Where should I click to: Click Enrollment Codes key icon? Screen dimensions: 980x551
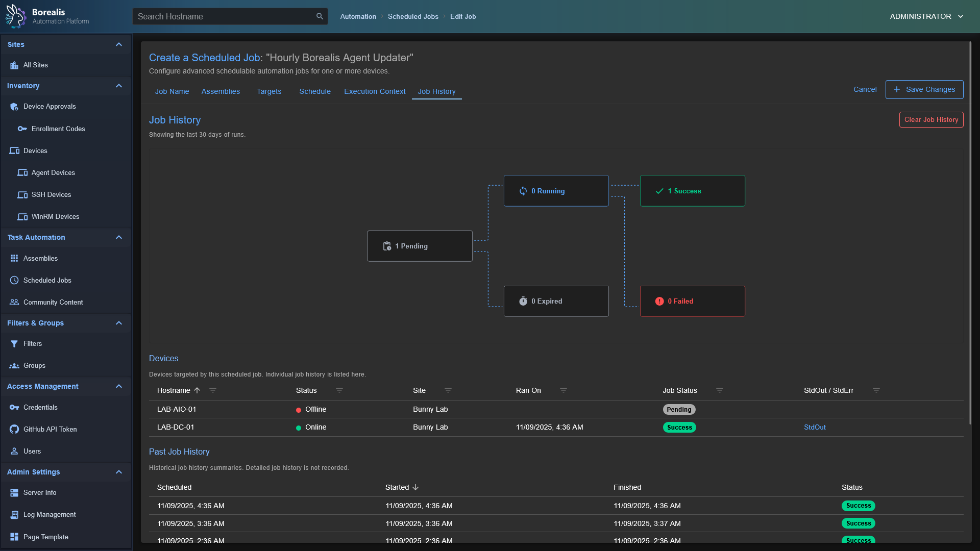pos(22,129)
